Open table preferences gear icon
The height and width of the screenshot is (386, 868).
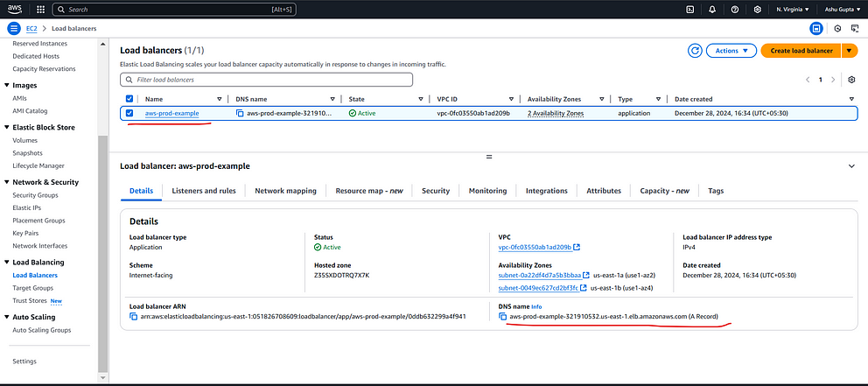(x=851, y=80)
